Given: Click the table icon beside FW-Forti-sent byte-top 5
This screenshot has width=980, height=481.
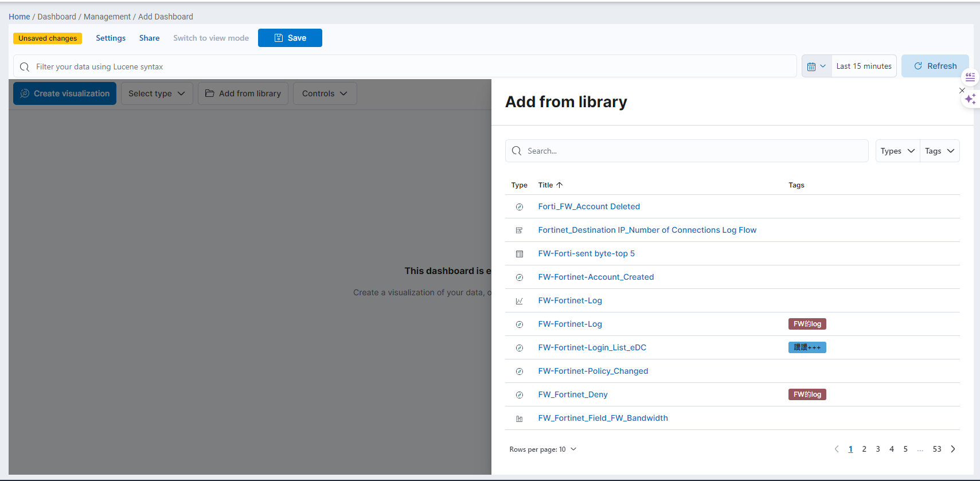Looking at the screenshot, I should click(520, 254).
